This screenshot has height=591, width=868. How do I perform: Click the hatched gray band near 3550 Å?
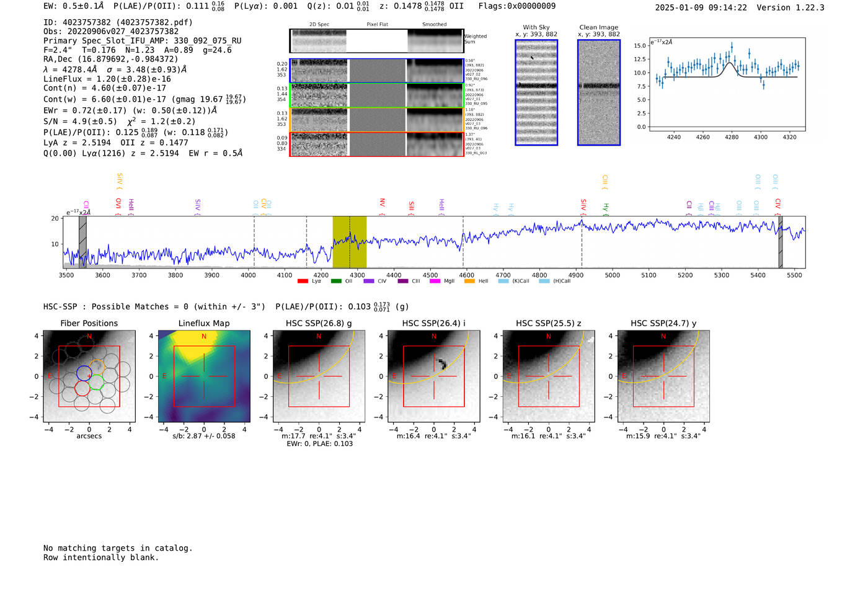coord(82,242)
